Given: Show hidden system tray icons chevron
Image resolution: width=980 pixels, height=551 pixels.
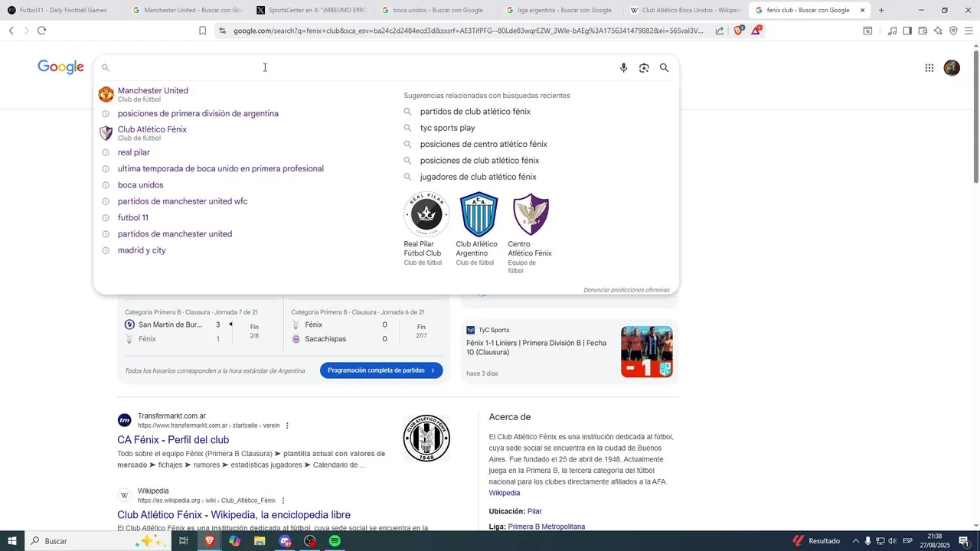Looking at the screenshot, I should point(855,541).
